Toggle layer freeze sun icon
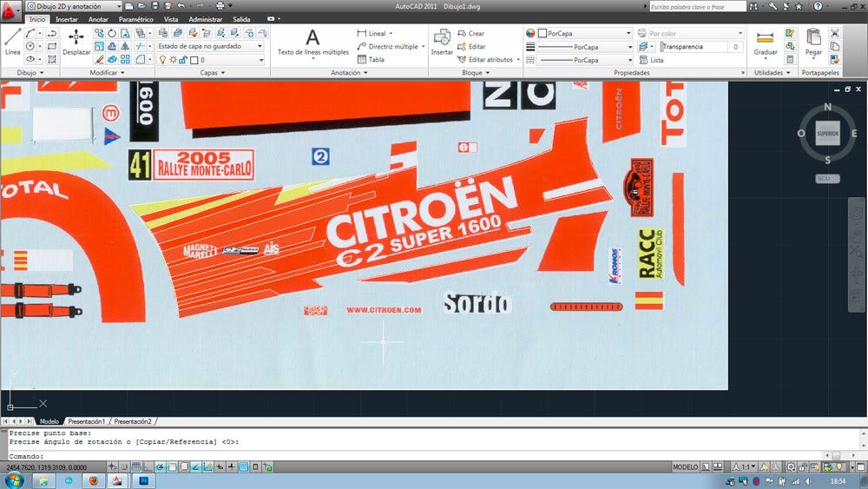Viewport: 868px width, 489px height. click(173, 60)
